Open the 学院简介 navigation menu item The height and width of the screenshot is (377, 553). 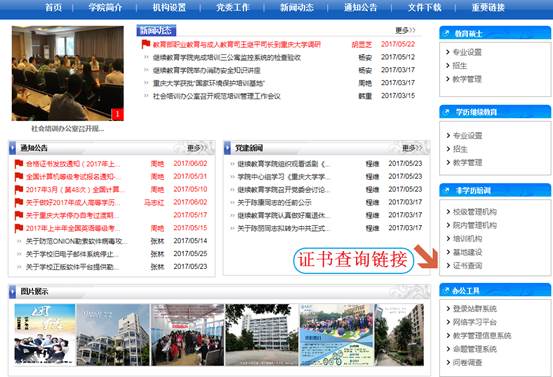tap(105, 7)
